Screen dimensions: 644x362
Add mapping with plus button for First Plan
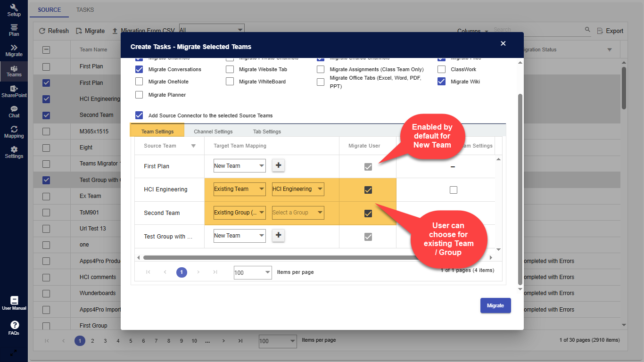click(x=278, y=165)
